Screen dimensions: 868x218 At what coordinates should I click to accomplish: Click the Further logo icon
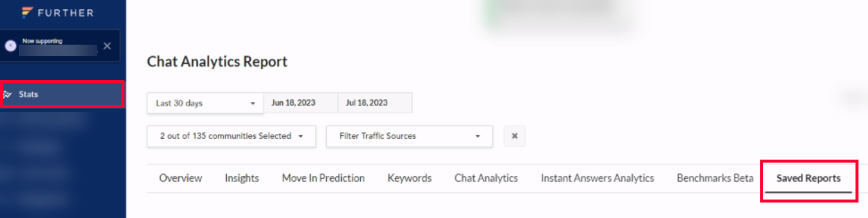point(27,12)
